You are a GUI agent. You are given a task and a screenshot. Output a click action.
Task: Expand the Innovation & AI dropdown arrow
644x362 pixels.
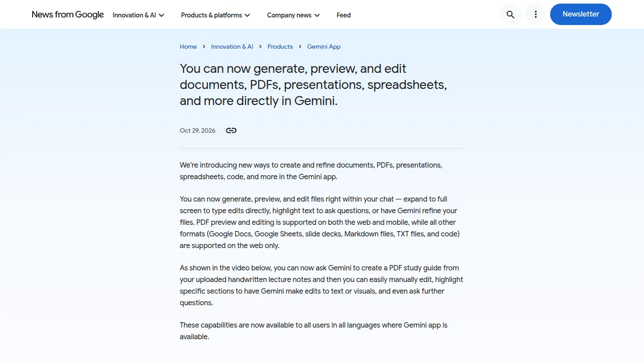tap(161, 15)
